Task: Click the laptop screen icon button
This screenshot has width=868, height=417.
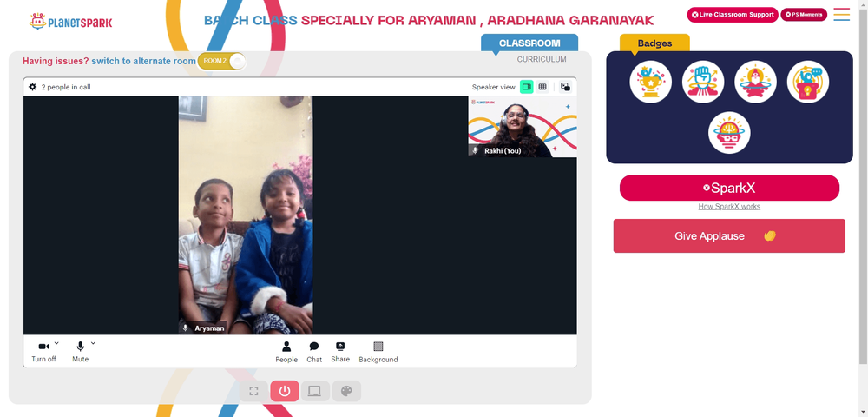Action: (x=315, y=391)
